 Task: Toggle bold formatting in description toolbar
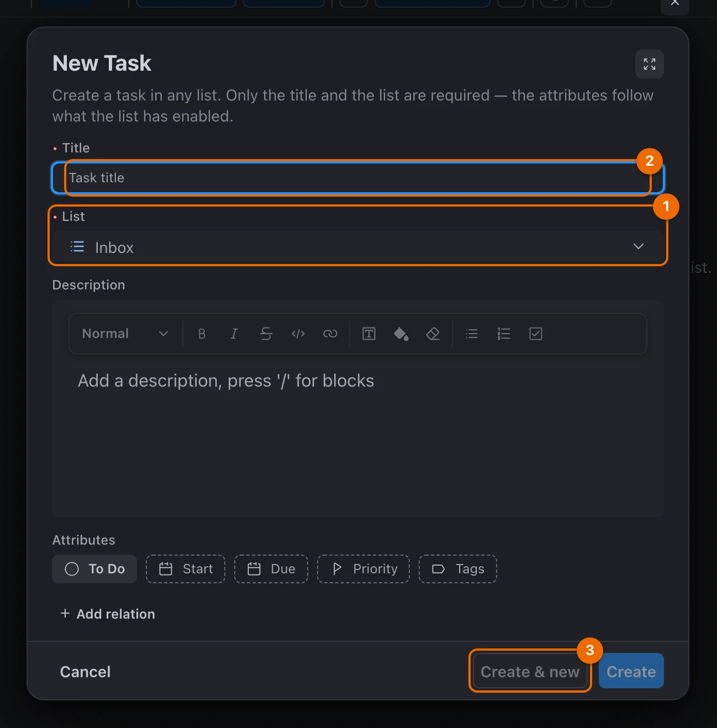[x=202, y=334]
